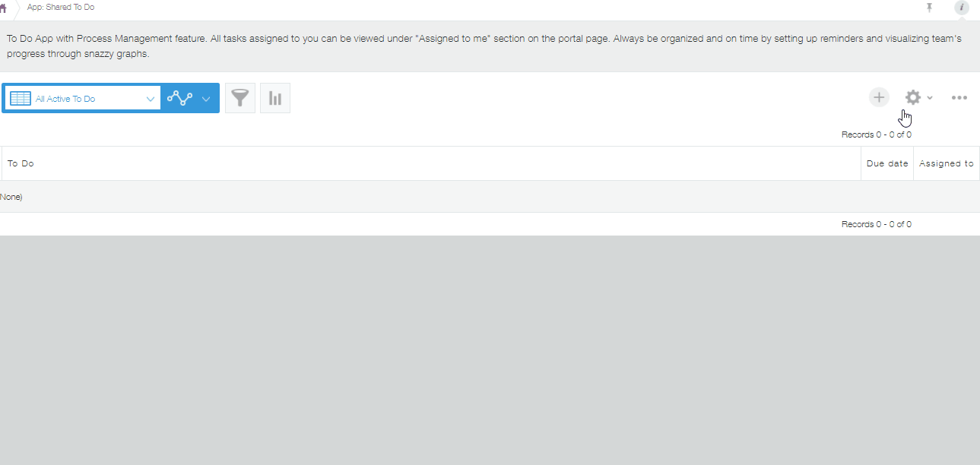Open the bar chart graph tool
980x465 pixels.
[275, 98]
